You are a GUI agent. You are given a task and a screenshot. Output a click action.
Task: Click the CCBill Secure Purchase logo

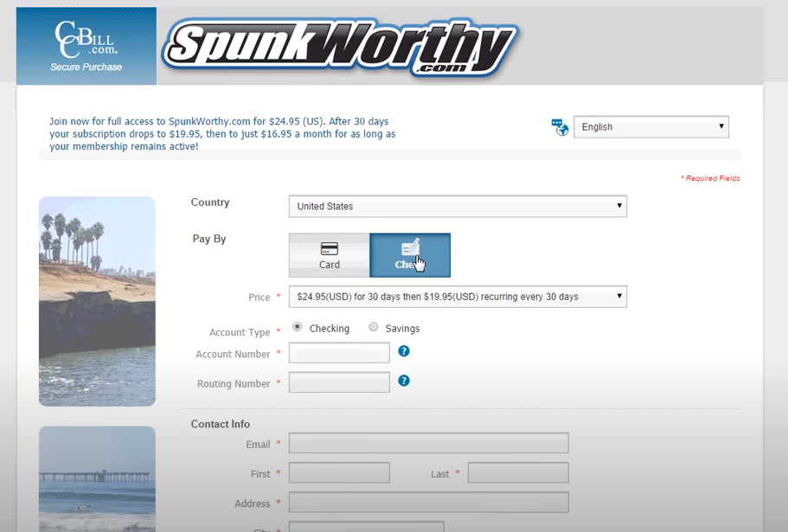[86, 46]
